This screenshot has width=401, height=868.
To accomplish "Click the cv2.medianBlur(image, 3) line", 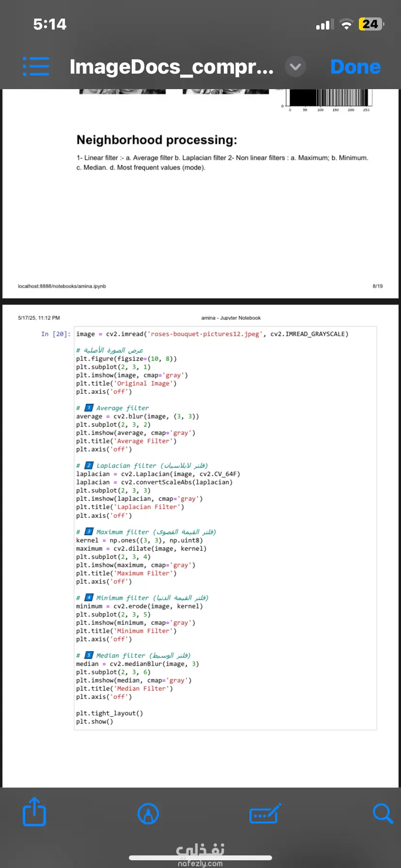I will pos(138,664).
